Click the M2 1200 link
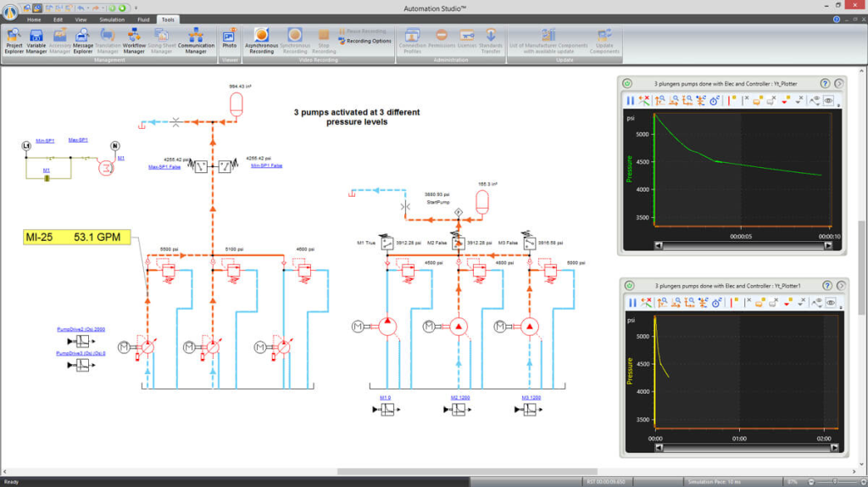 460,398
